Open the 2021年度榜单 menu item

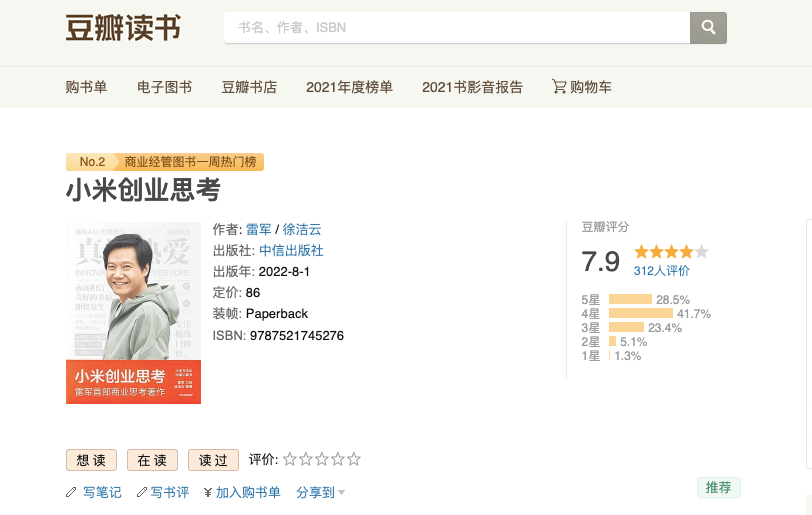(x=349, y=87)
